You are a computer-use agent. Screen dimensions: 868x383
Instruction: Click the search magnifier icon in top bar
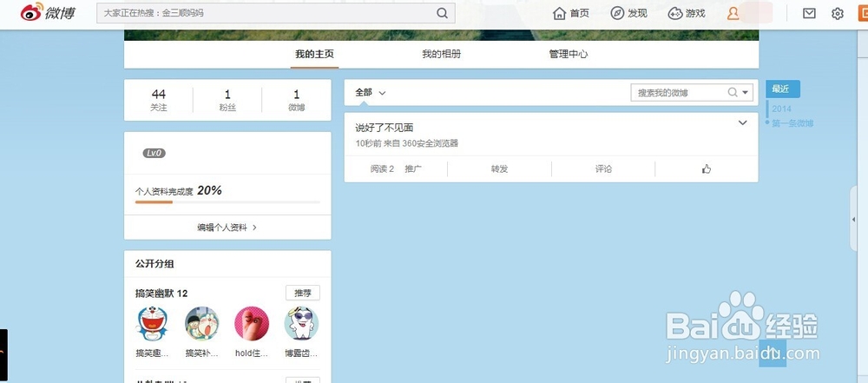(x=442, y=13)
